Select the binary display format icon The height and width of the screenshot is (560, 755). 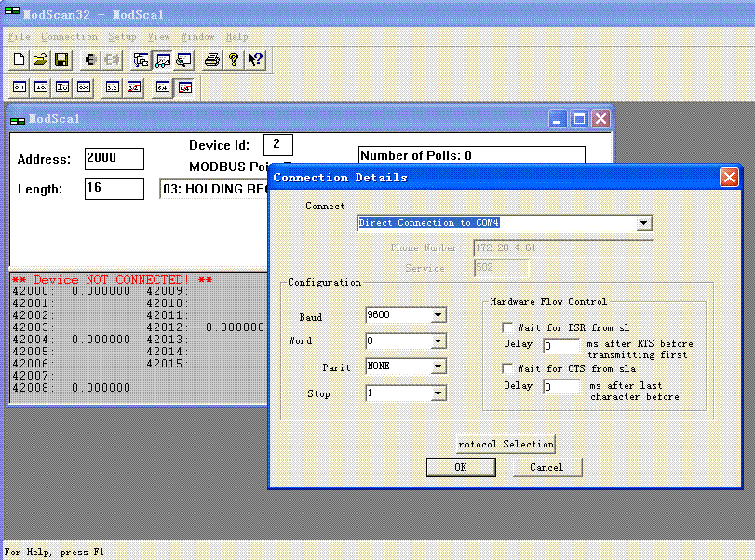point(20,87)
